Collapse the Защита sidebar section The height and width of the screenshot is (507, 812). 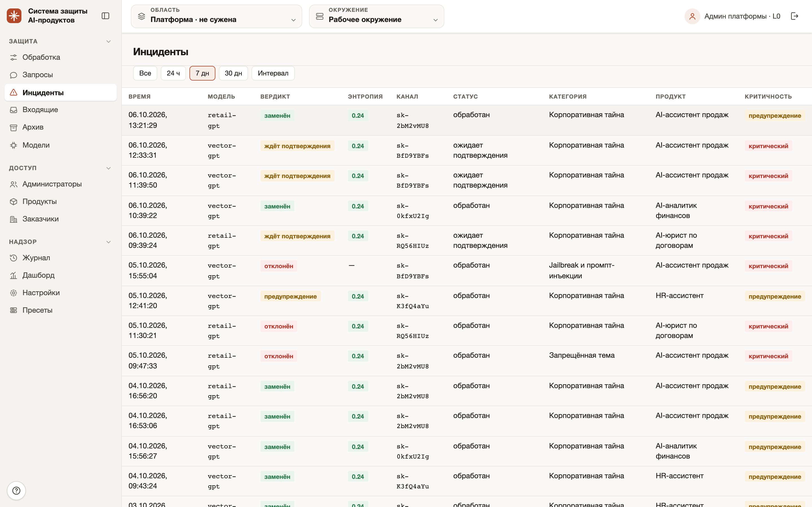click(x=108, y=41)
